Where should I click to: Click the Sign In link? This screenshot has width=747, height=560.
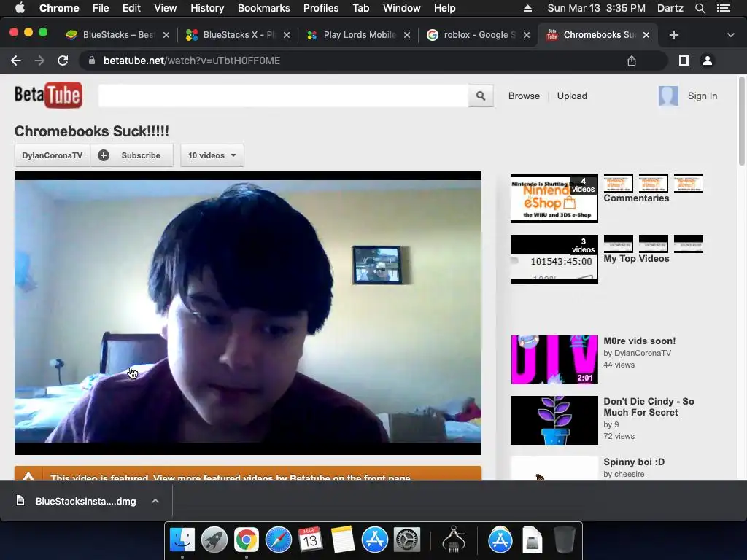[703, 96]
